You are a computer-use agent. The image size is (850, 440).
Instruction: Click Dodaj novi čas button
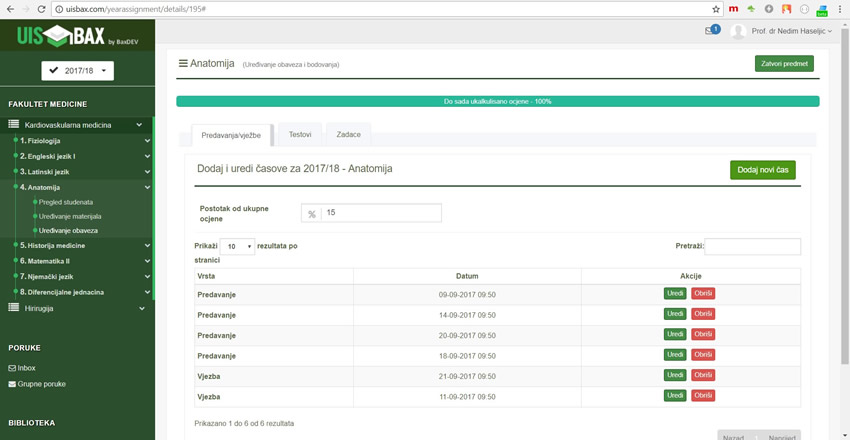click(763, 170)
